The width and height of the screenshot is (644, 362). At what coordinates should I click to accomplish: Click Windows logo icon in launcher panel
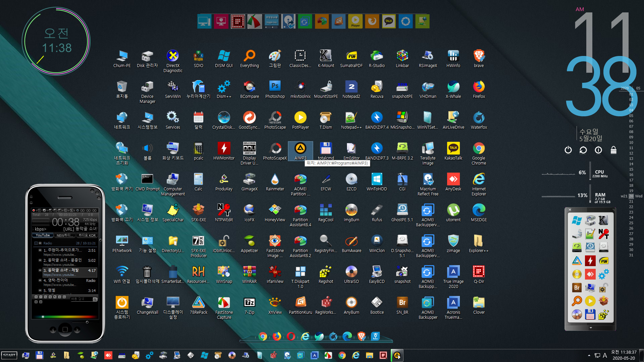tap(577, 220)
